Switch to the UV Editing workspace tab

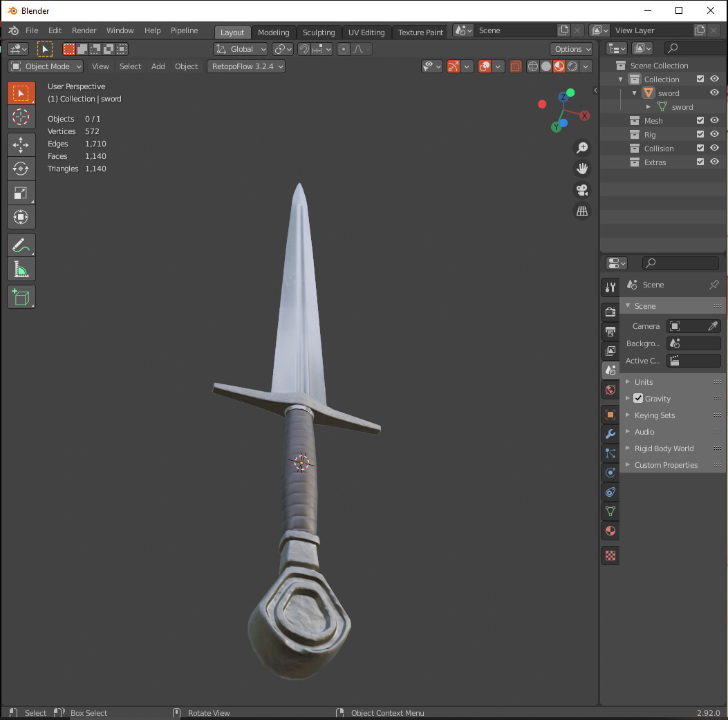[366, 32]
